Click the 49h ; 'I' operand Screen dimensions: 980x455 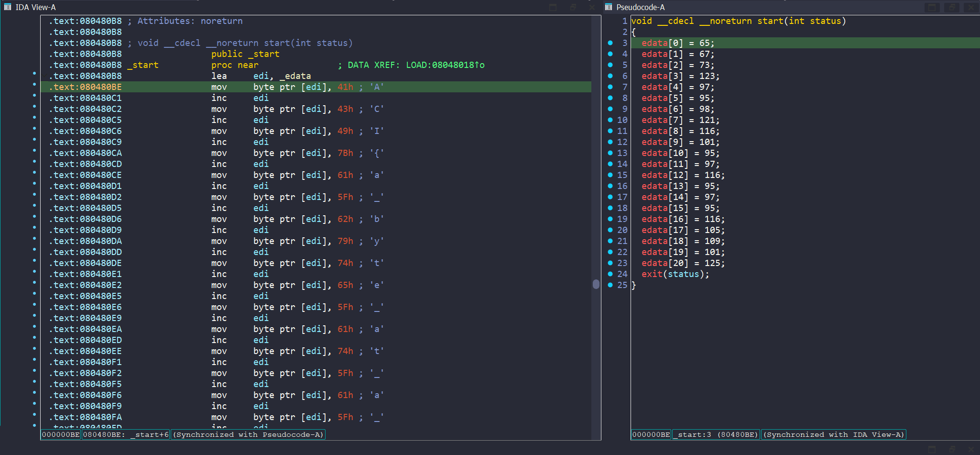(x=360, y=131)
